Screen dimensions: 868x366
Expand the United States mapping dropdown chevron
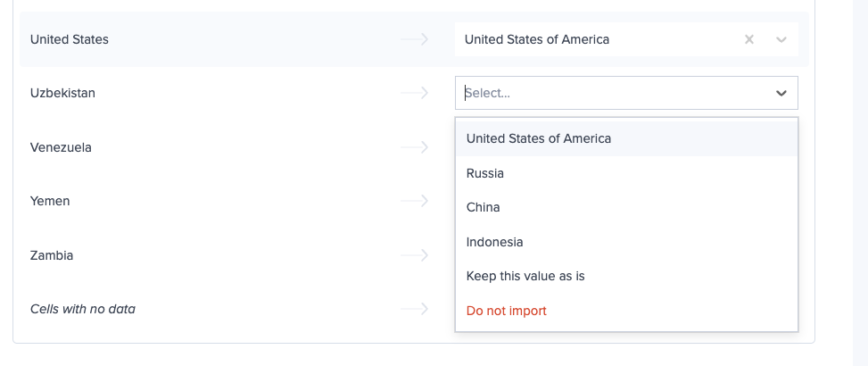pyautogui.click(x=781, y=39)
